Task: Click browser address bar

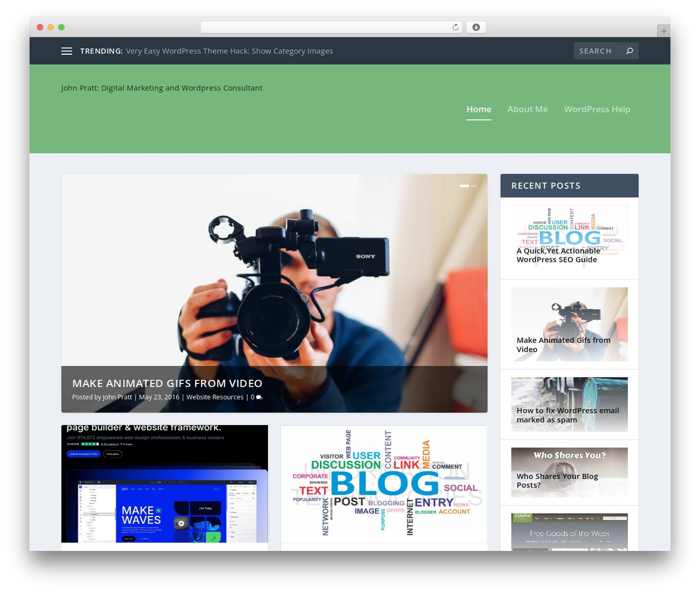Action: point(331,27)
